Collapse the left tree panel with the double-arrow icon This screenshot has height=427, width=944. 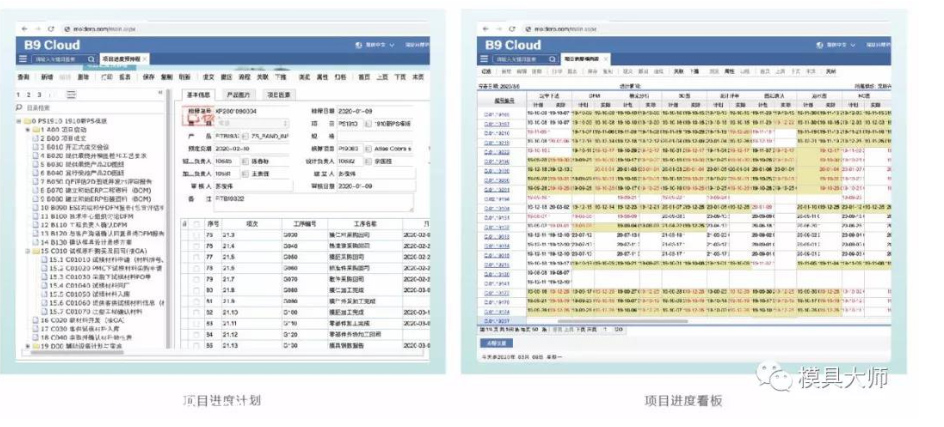pyautogui.click(x=160, y=92)
